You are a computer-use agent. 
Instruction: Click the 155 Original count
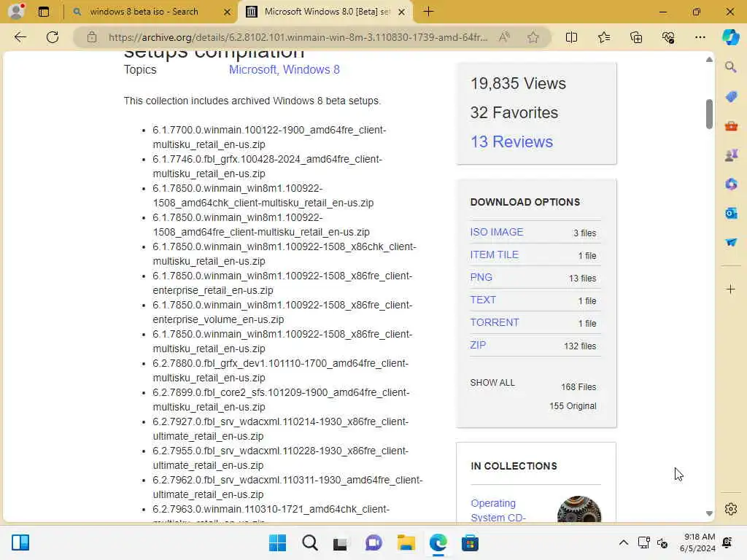pos(573,405)
